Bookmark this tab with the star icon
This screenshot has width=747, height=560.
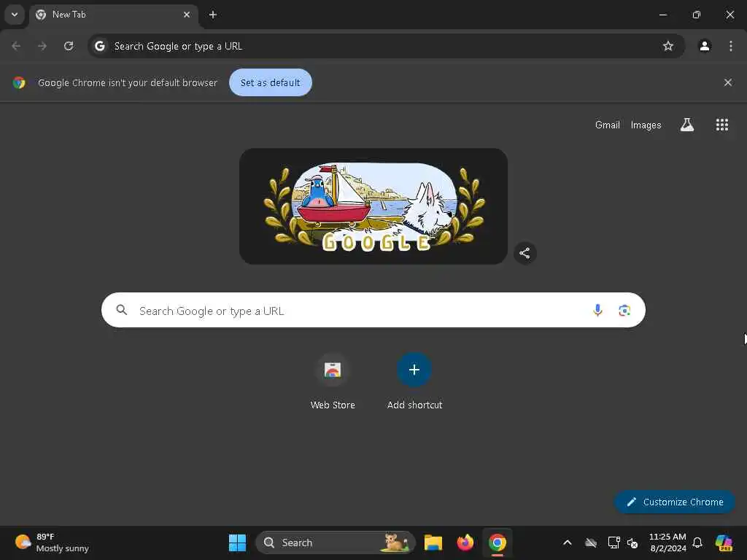(668, 46)
